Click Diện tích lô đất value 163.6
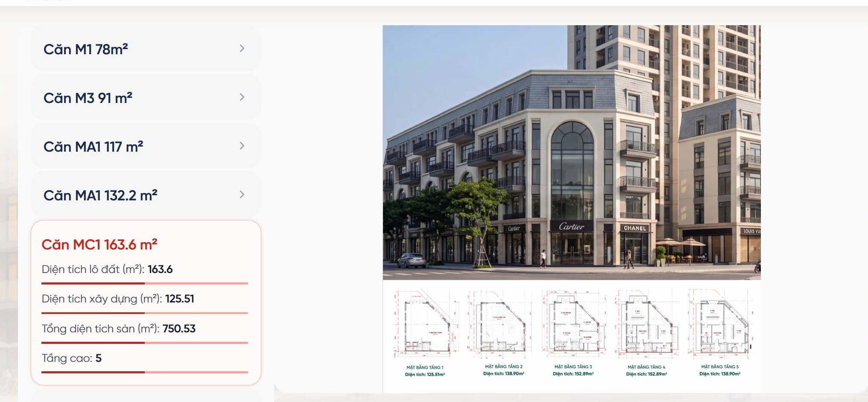Screen dimensions: 868x402 (x=160, y=269)
